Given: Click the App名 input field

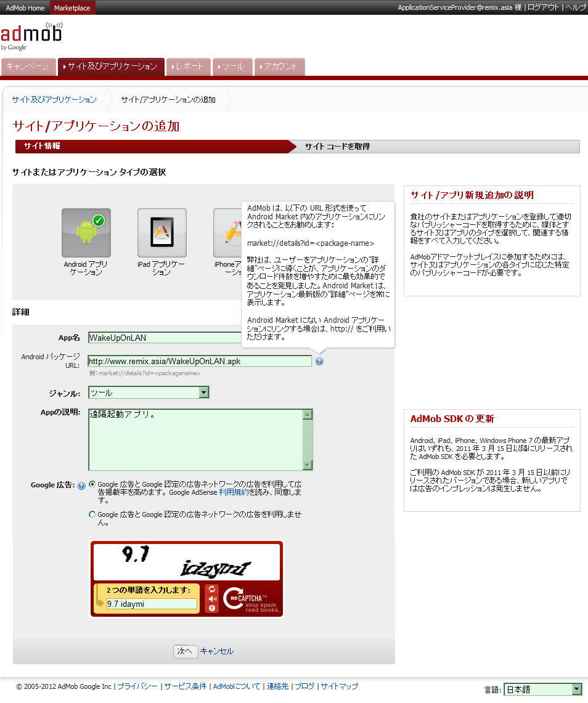Looking at the screenshot, I should pyautogui.click(x=165, y=338).
